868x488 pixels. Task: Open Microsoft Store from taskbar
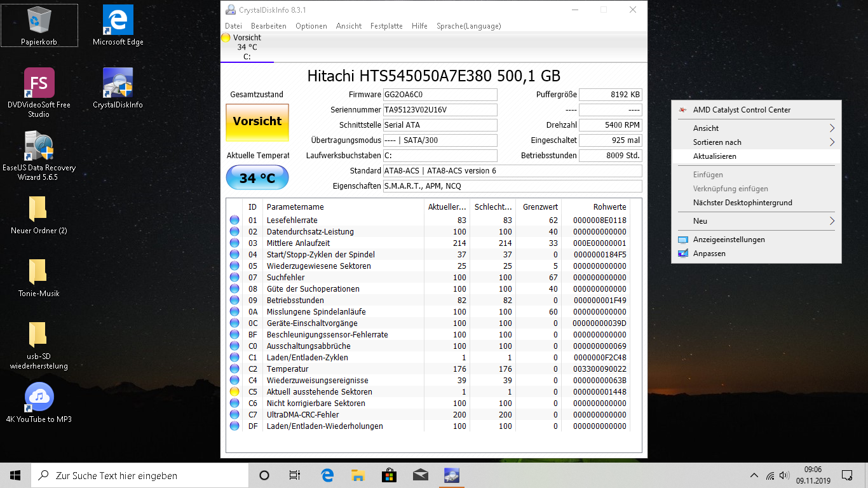tap(389, 475)
